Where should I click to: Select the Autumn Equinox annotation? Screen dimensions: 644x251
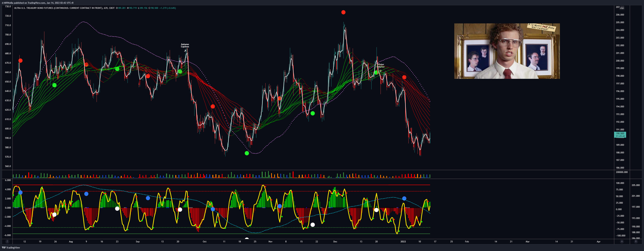pos(185,45)
